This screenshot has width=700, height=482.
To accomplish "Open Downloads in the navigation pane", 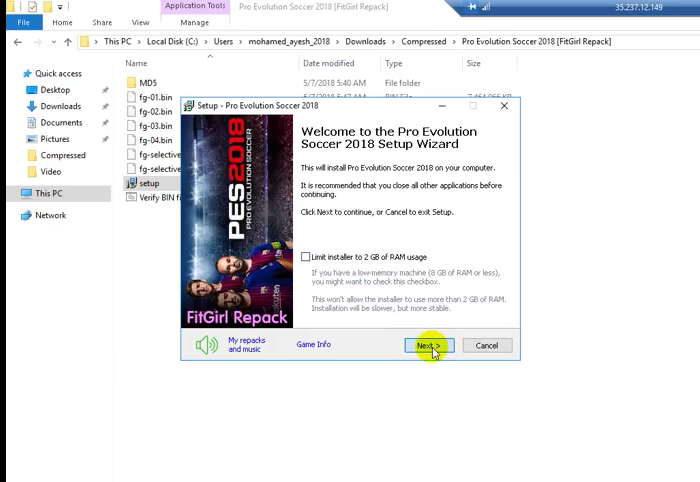I will [60, 106].
